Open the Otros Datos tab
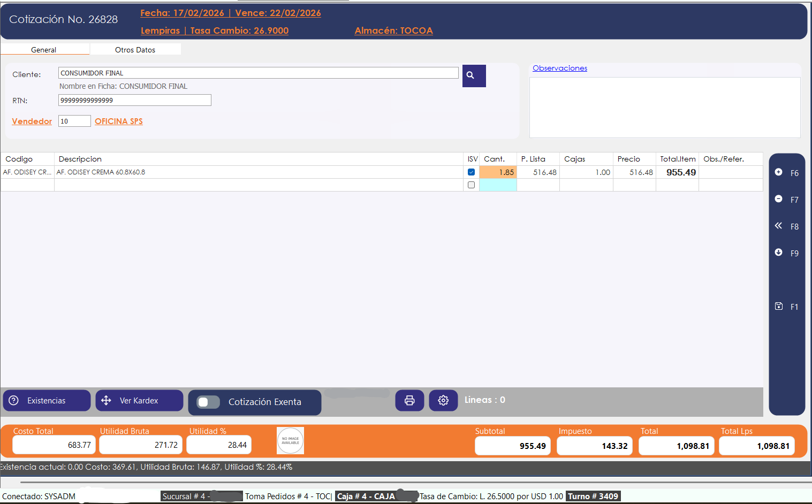This screenshot has width=812, height=504. point(135,50)
